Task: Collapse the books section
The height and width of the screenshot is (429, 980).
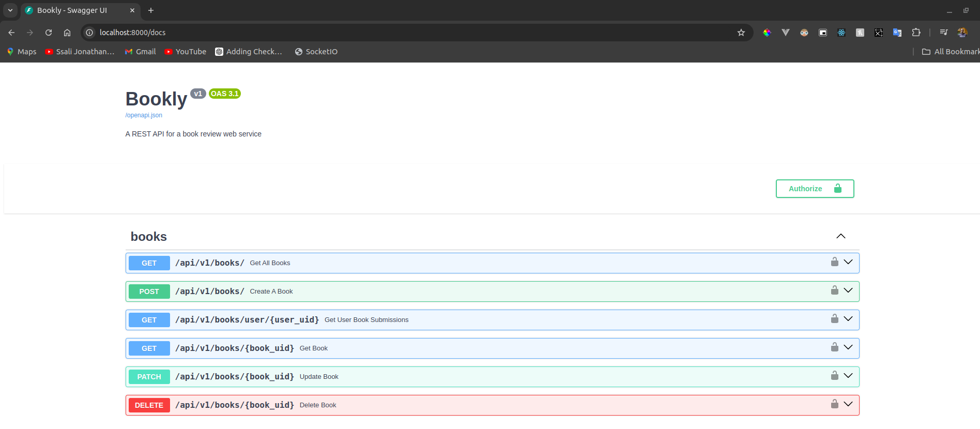Action: tap(841, 236)
